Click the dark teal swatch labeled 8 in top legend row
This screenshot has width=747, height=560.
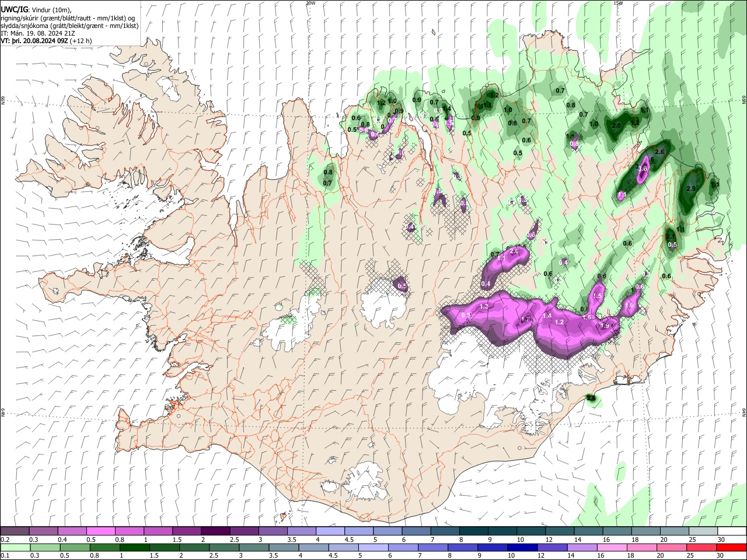point(474,531)
